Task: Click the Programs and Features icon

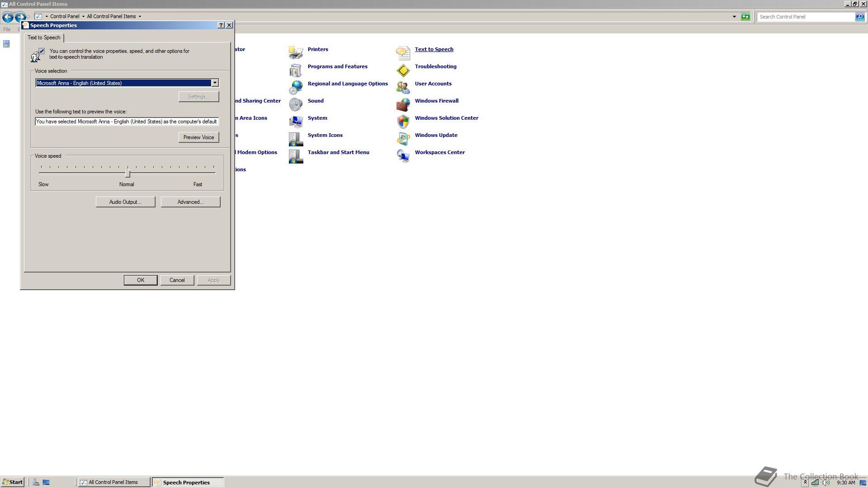Action: click(296, 70)
